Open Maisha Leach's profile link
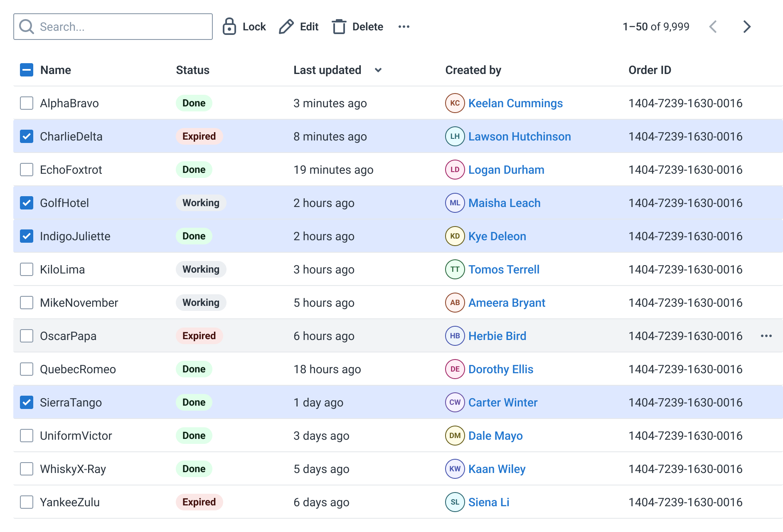 click(504, 203)
